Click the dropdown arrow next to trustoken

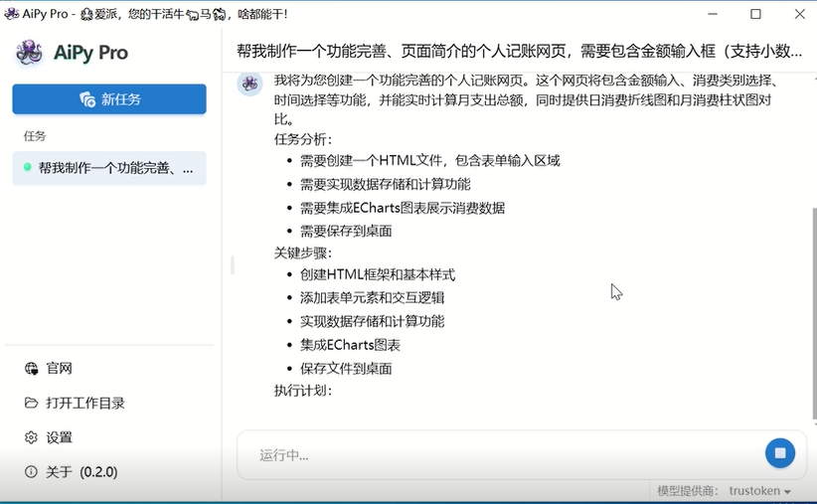(x=787, y=491)
